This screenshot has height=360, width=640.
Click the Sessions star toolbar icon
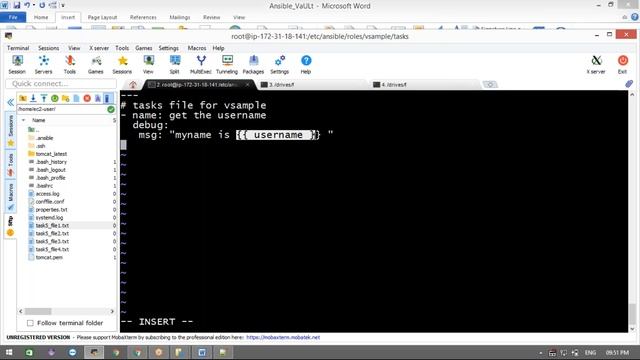[x=122, y=64]
